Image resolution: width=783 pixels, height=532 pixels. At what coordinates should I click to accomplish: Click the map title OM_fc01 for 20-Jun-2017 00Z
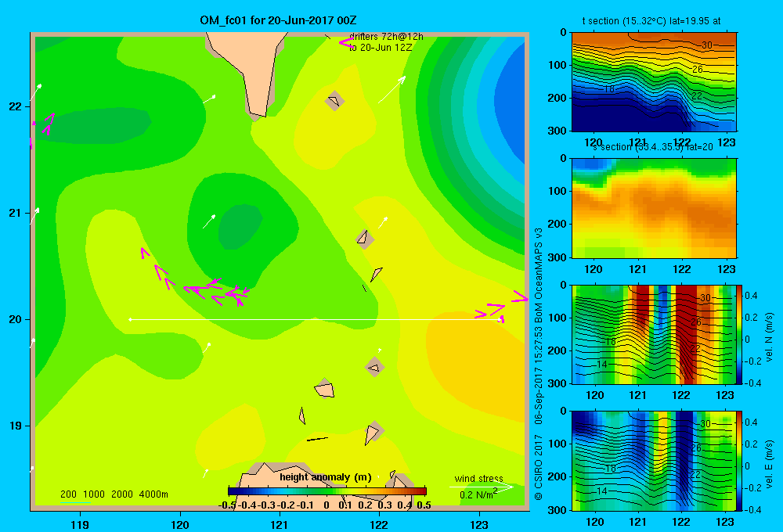278,20
